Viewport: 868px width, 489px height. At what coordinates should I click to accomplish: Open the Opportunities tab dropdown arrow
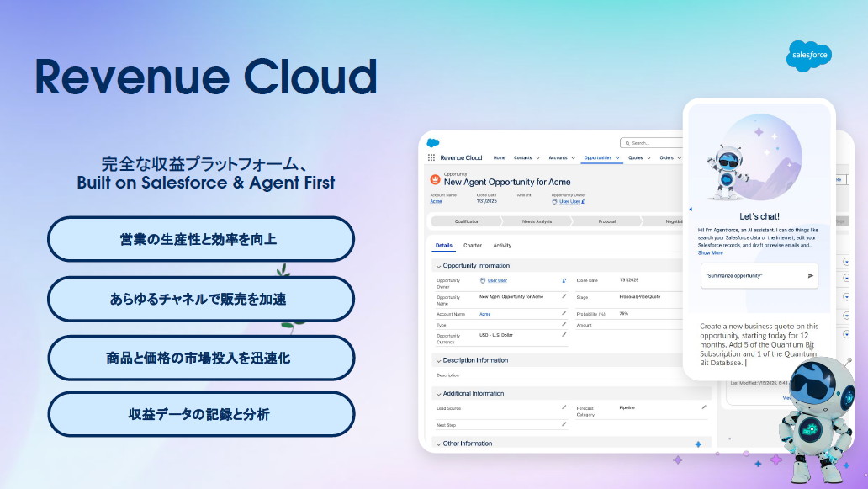click(617, 158)
